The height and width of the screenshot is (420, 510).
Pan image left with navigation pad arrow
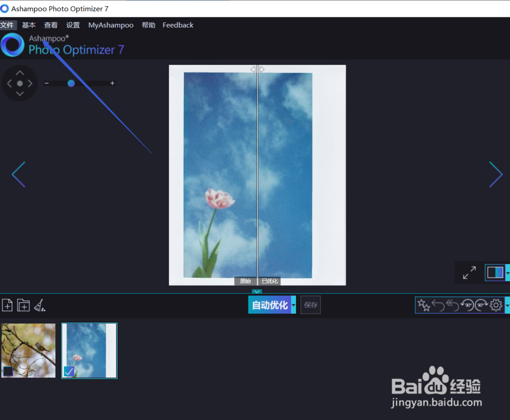[x=9, y=83]
